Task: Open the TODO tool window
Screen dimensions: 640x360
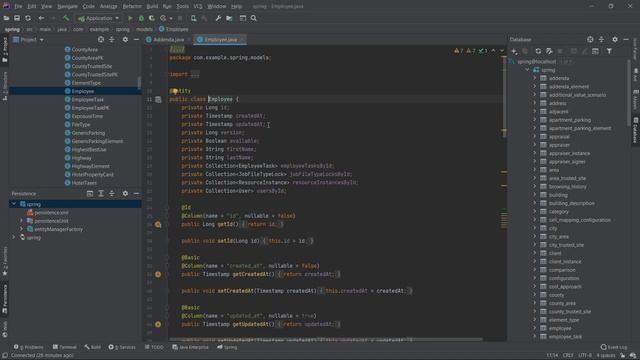Action: point(154,347)
